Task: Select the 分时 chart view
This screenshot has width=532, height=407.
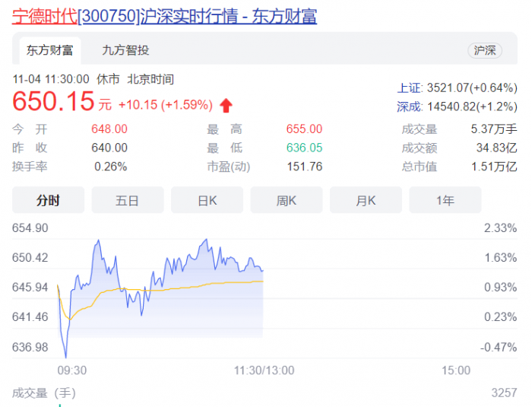Action: [48, 201]
